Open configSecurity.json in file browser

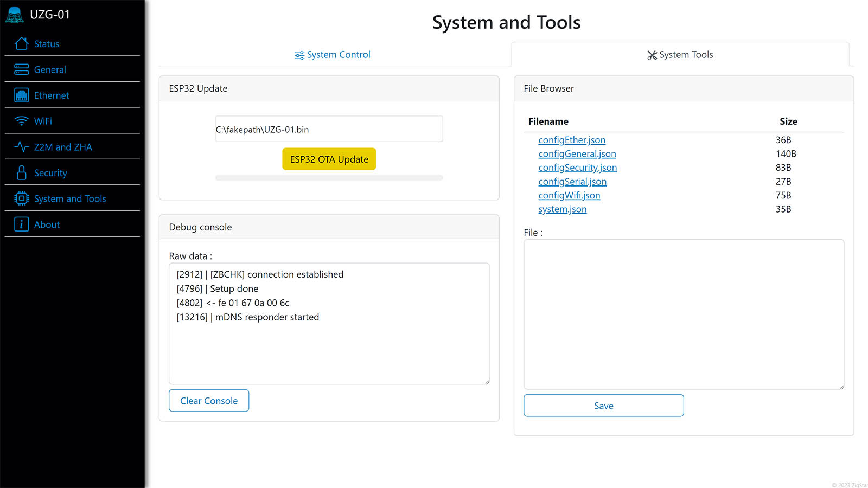(577, 168)
